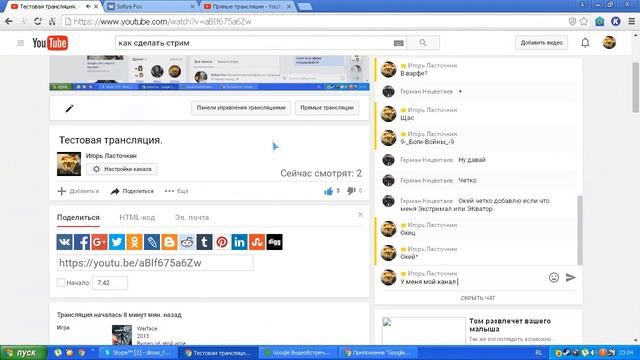The width and height of the screenshot is (640, 360).
Task: Reload the page in the browser
Action: [x=38, y=21]
